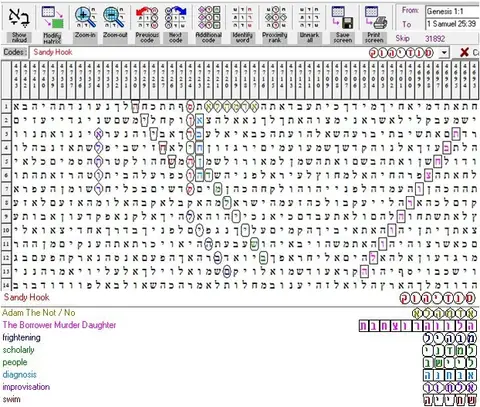This screenshot has height=407, width=480.
Task: Click row number 4 header in matrix
Action: click(6, 148)
